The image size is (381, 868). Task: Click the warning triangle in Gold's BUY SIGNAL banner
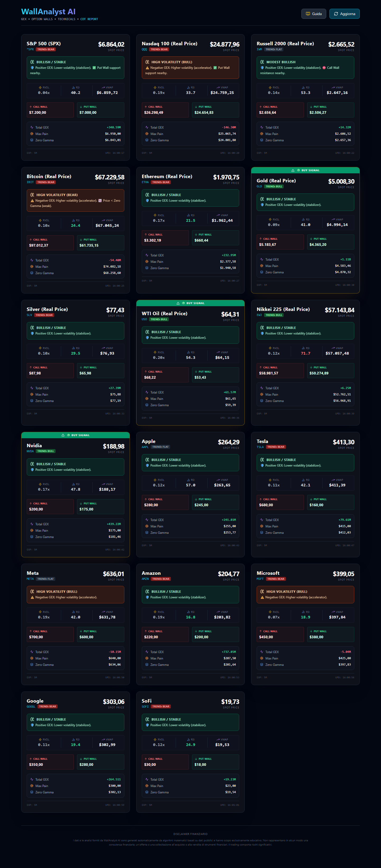coord(293,170)
